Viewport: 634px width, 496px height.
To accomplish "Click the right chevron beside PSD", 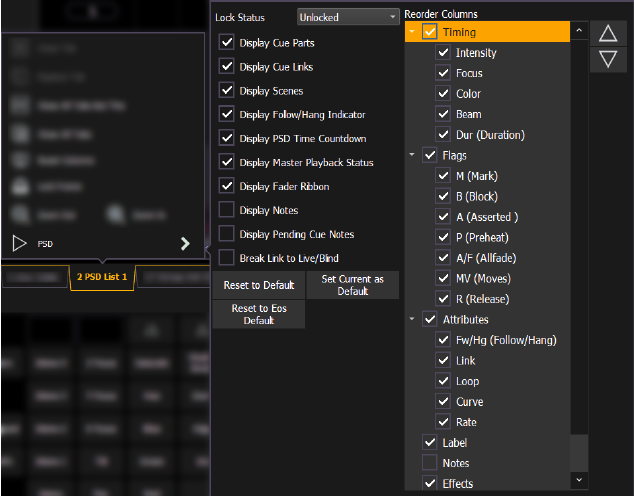I will click(185, 243).
